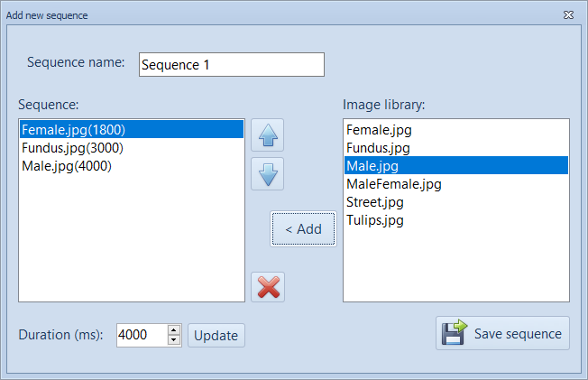Click the move up arrow icon

(268, 136)
